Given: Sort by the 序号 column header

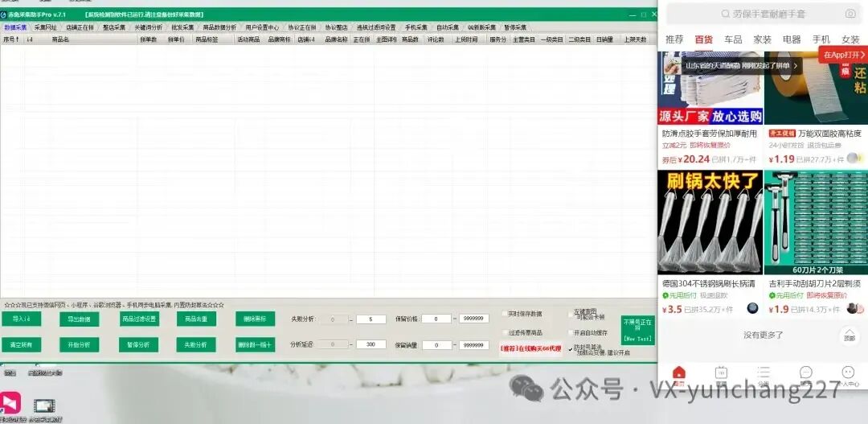Looking at the screenshot, I should (11, 40).
